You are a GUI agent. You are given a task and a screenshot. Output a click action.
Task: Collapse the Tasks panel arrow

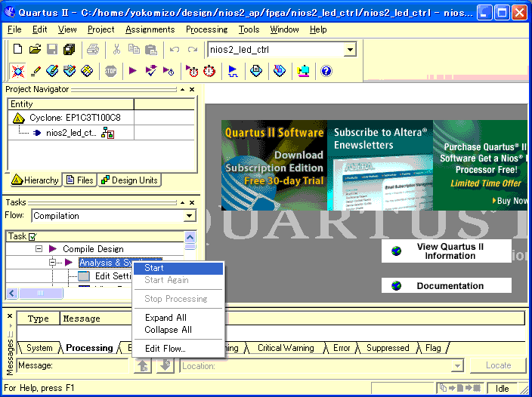pyautogui.click(x=183, y=202)
